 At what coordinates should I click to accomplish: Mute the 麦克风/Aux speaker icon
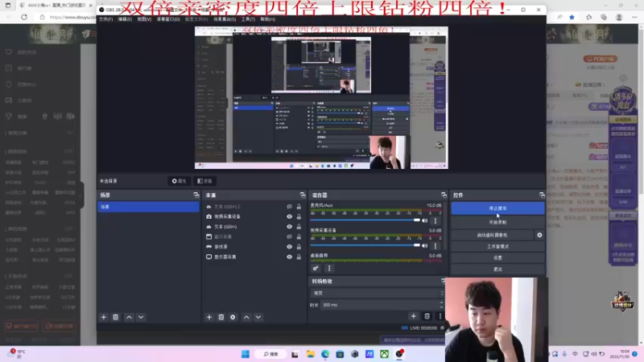coord(425,220)
